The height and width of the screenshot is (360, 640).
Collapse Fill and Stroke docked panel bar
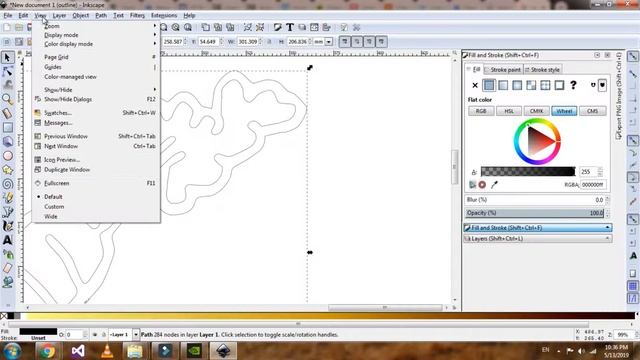coord(538,228)
